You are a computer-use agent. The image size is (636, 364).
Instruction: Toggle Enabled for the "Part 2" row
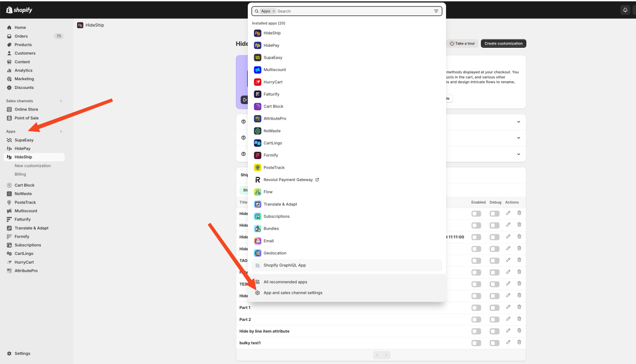coord(476,320)
